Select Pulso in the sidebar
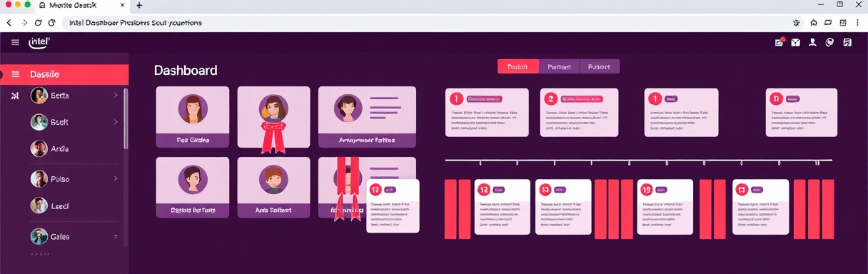Image resolution: width=868 pixels, height=274 pixels. click(x=60, y=179)
